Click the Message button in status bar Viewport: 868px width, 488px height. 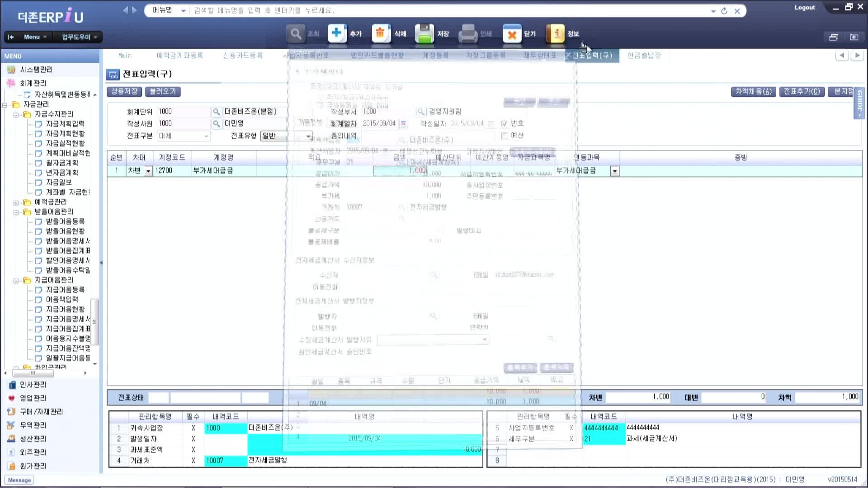(x=19, y=480)
